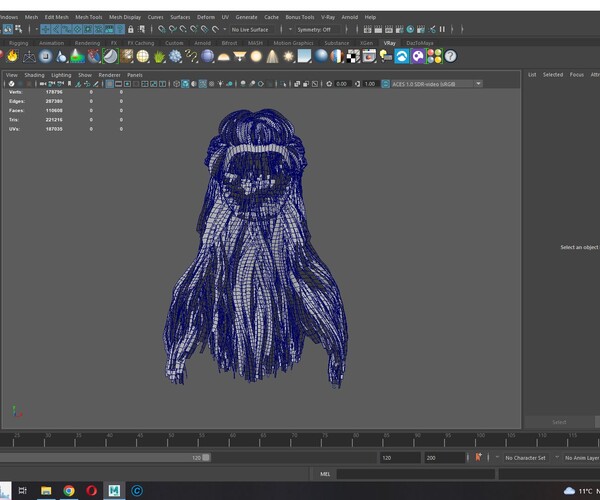Open the V-Ray frame buffer shelf icon
The width and height of the screenshot is (600, 500).
(369, 57)
